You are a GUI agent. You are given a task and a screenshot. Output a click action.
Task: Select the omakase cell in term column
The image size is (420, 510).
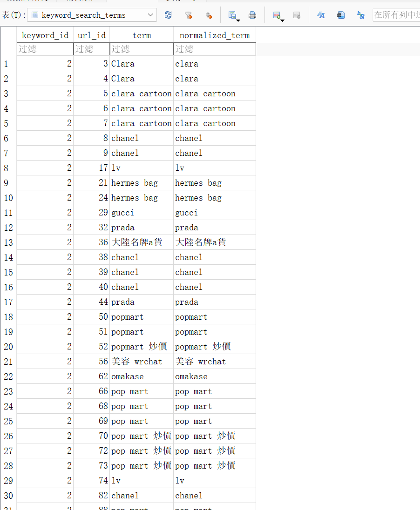coord(128,376)
